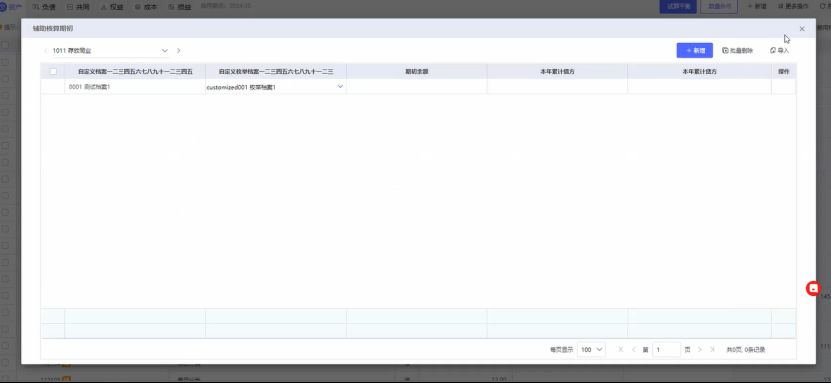Close the 辅助核算期初 dialog
The width and height of the screenshot is (831, 383).
(x=802, y=29)
